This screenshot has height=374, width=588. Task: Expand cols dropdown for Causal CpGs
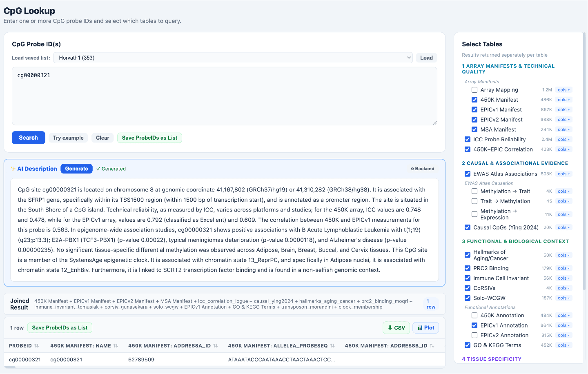point(564,227)
